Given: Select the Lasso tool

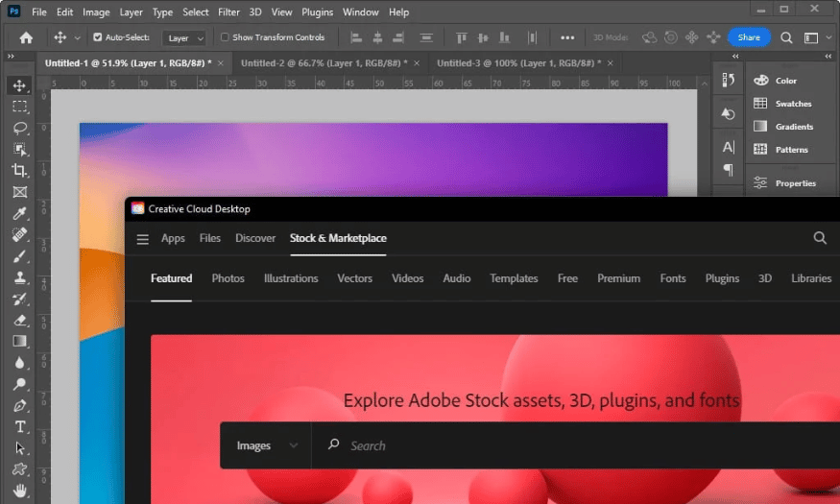Looking at the screenshot, I should (20, 128).
